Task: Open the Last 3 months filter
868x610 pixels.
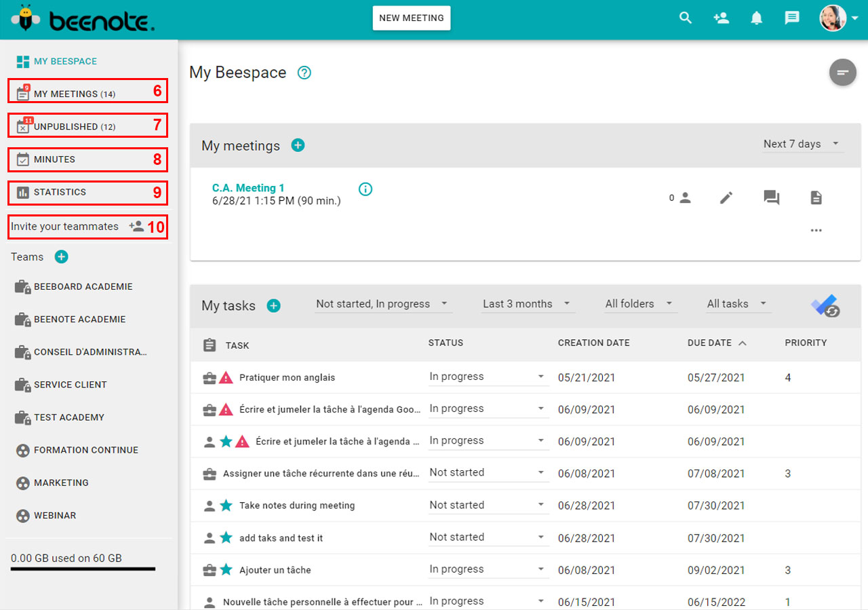Action: [528, 304]
